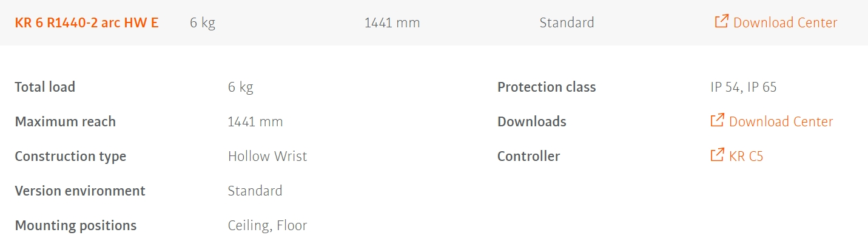The image size is (868, 252).
Task: Click the "Total load" label
Action: click(45, 87)
